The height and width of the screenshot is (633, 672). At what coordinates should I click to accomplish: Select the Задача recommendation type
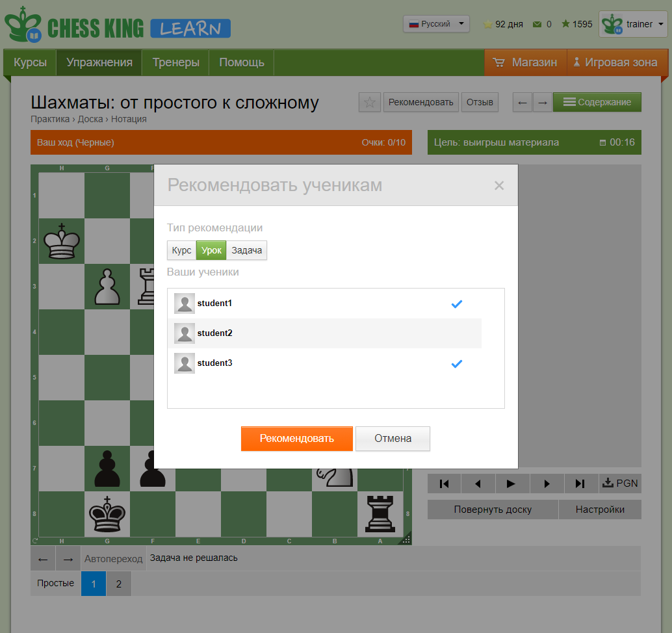246,250
